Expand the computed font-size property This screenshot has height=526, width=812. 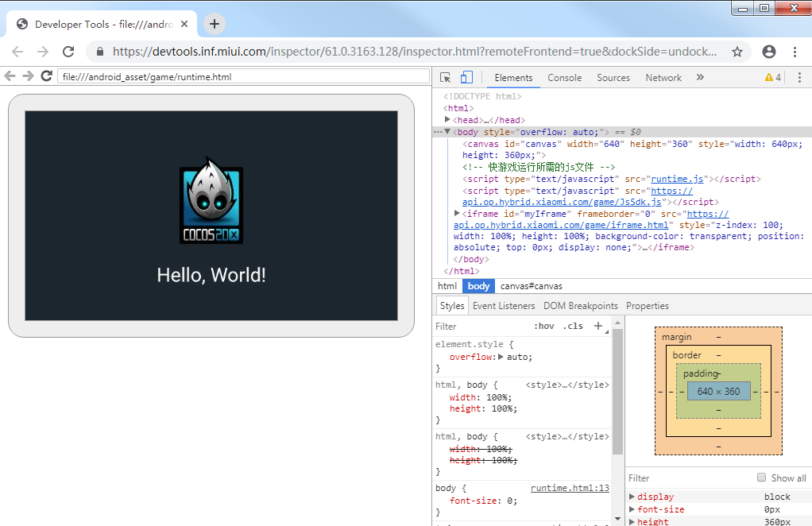click(632, 509)
